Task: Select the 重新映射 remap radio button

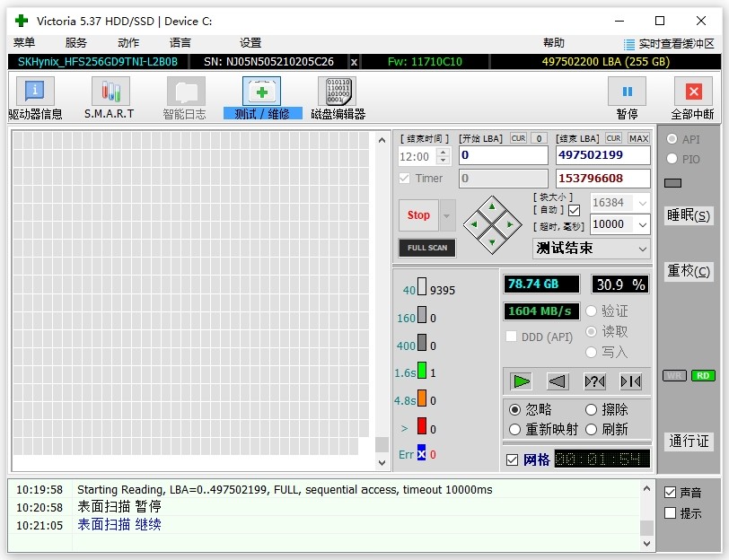Action: (x=514, y=430)
